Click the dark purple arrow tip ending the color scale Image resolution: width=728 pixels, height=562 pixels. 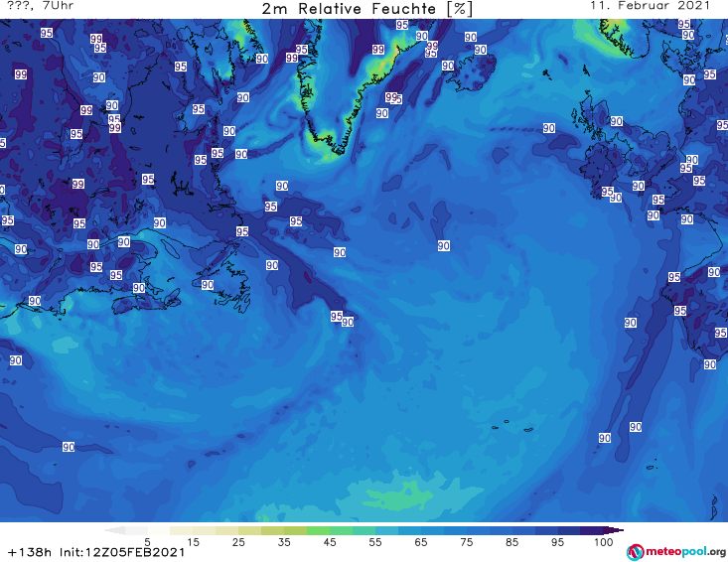click(614, 530)
